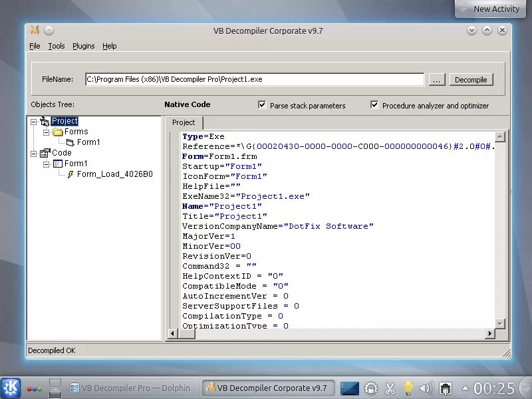Viewport: 532px width, 399px height.
Task: Click the browse "..." button
Action: pyautogui.click(x=437, y=80)
